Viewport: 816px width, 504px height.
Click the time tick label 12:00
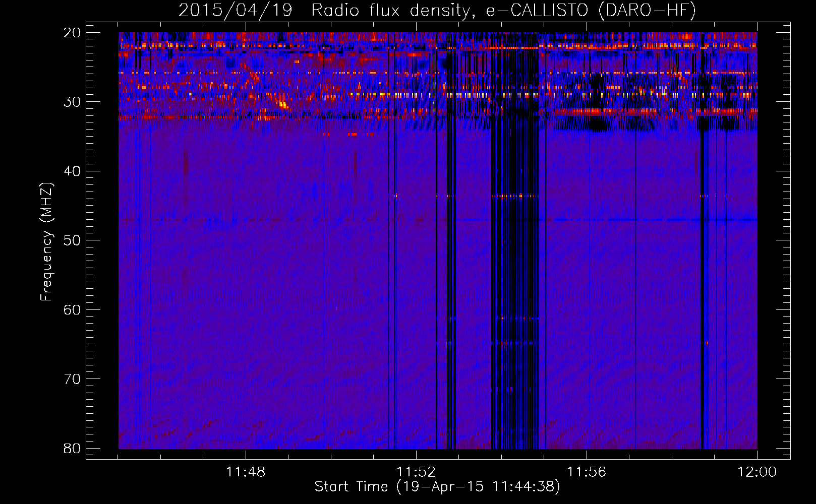point(757,472)
